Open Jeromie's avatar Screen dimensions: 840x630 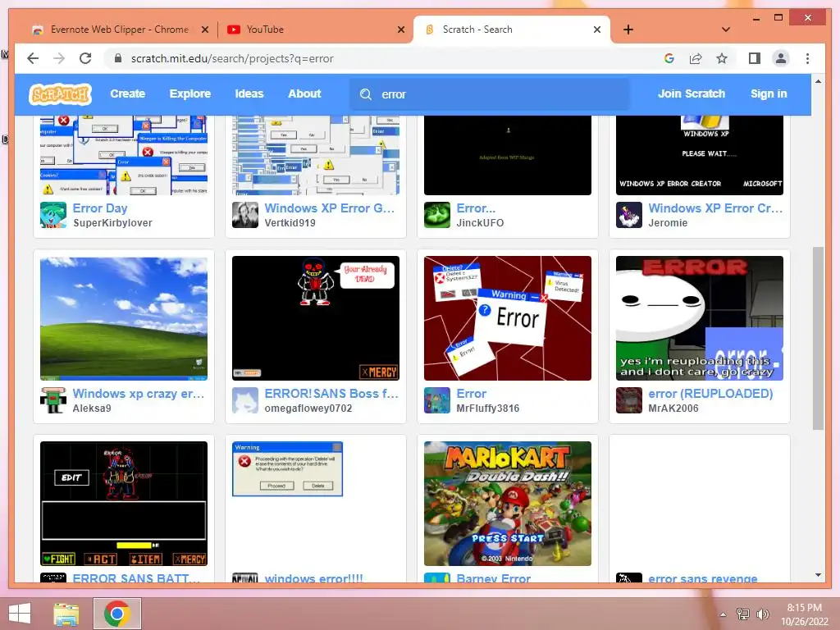629,215
